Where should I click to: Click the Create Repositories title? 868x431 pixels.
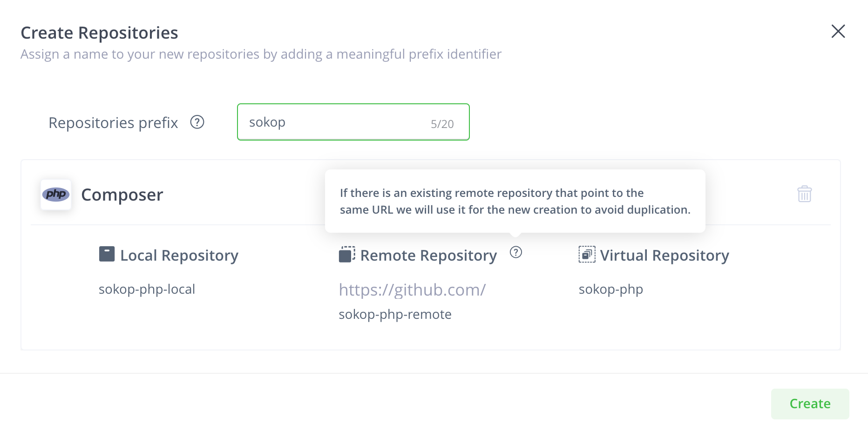99,33
